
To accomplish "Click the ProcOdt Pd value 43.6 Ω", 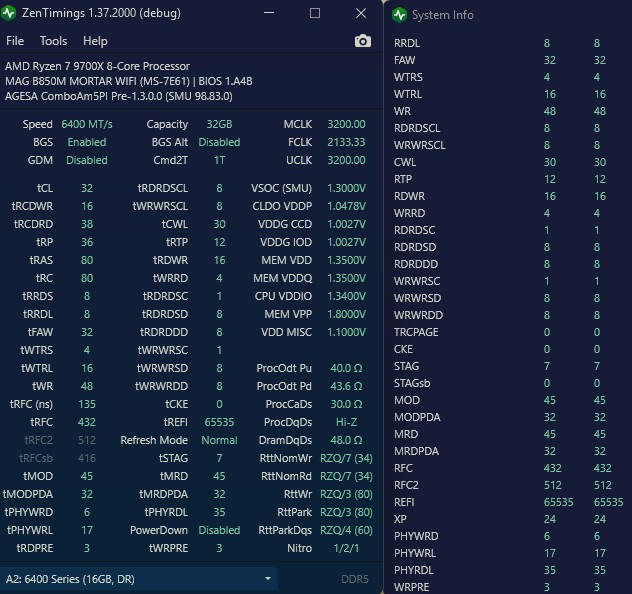I will tap(346, 386).
